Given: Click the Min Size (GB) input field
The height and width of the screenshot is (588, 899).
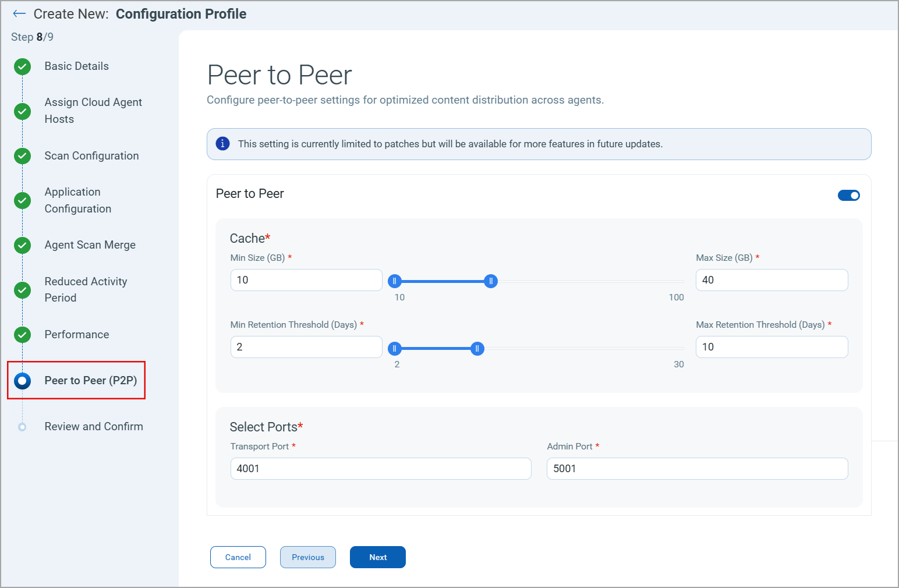Looking at the screenshot, I should pos(306,280).
